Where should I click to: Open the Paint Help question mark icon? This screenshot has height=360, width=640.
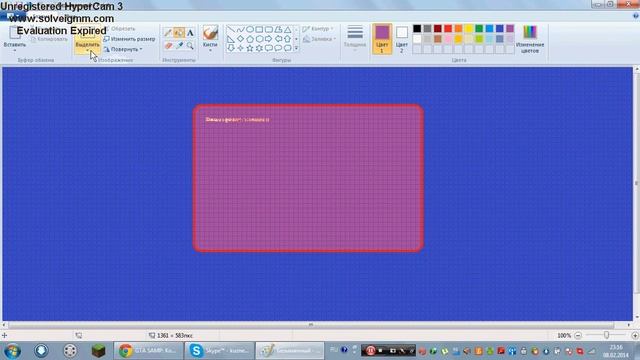pos(636,16)
